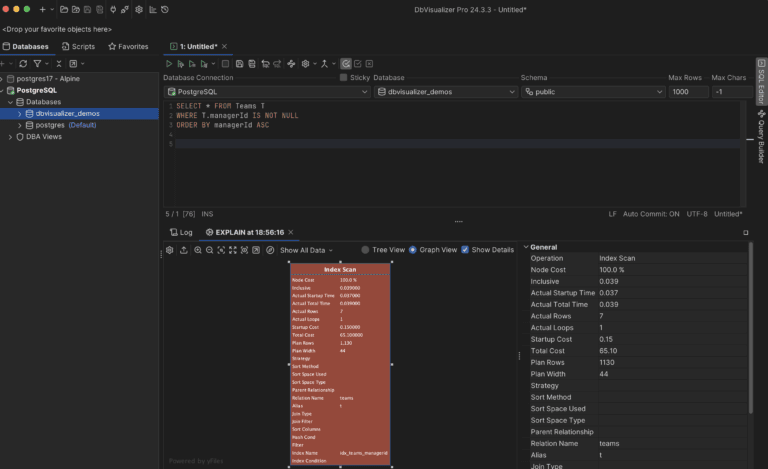Image resolution: width=768 pixels, height=469 pixels.
Task: Click the Fit to window icon in explain toolbar
Action: 233,250
